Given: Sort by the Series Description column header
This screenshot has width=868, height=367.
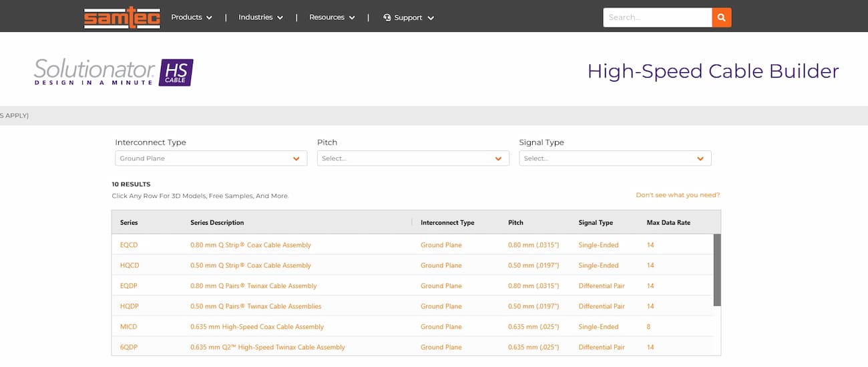Looking at the screenshot, I should click(x=217, y=223).
